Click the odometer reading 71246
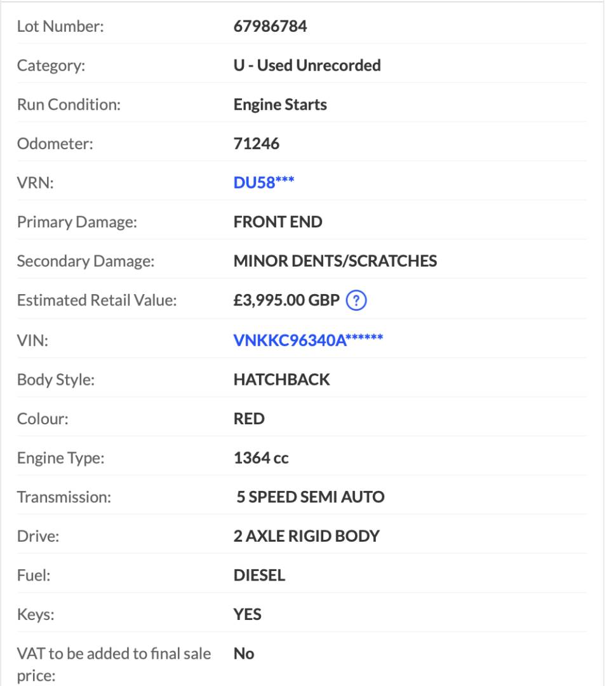The image size is (616, 686). 256,144
